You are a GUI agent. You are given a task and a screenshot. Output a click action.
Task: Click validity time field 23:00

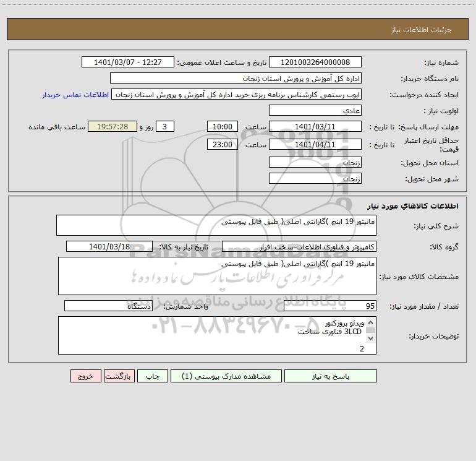(222, 144)
